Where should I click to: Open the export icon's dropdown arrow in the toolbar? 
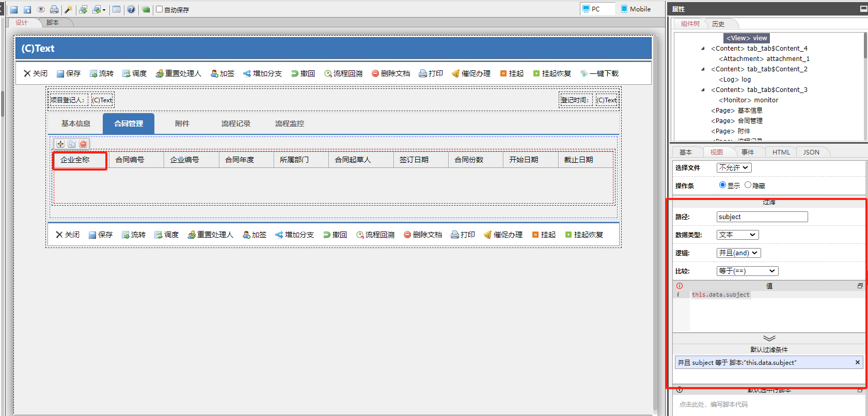104,10
